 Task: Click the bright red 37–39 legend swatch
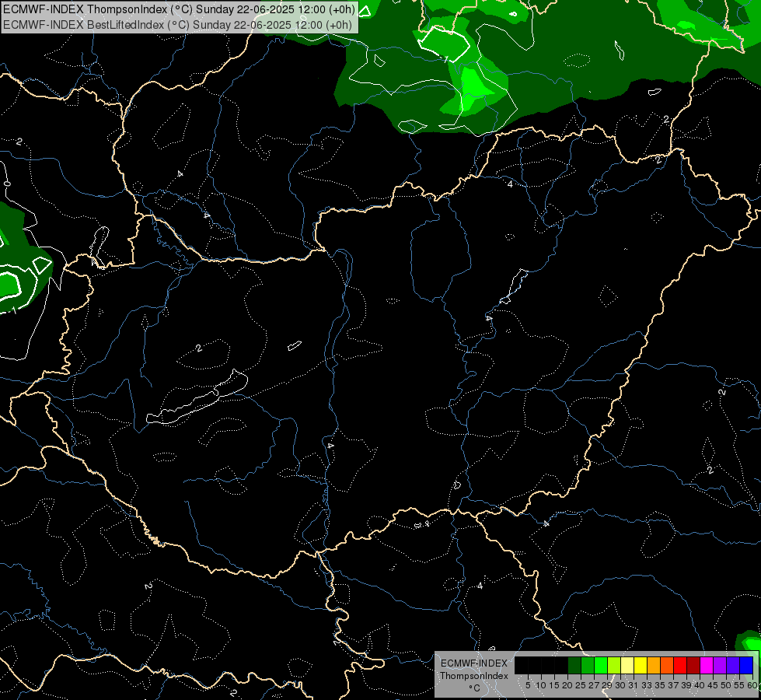[680, 665]
